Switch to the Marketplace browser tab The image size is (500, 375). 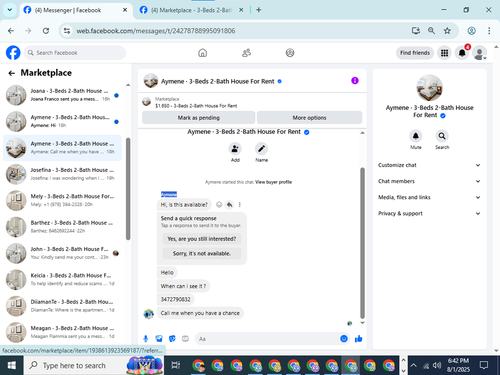point(191,10)
